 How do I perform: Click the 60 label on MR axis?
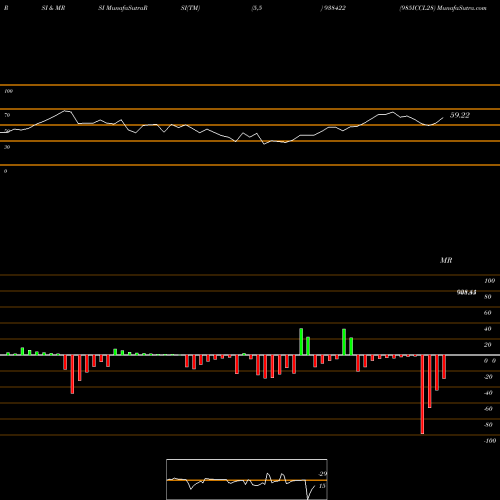[x=488, y=313]
